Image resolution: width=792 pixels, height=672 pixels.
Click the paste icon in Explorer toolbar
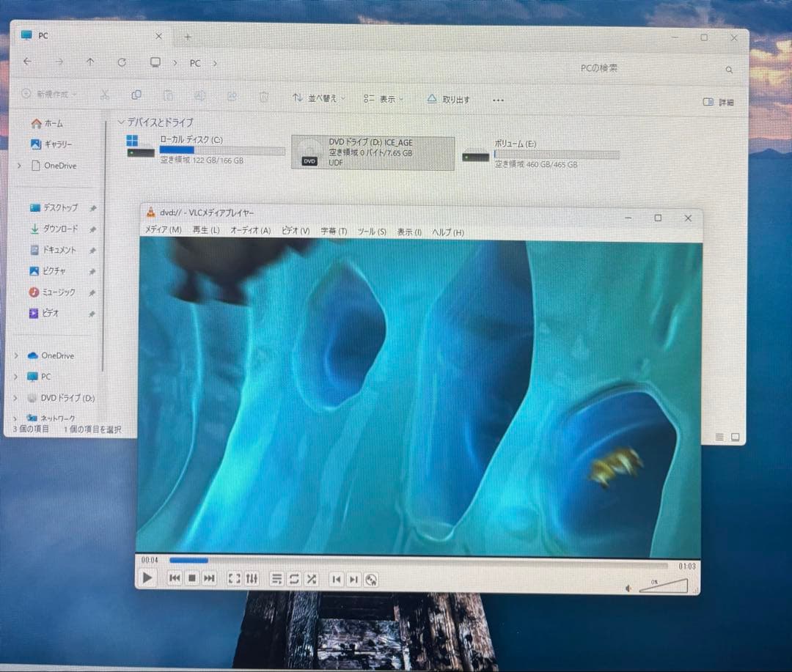[168, 95]
